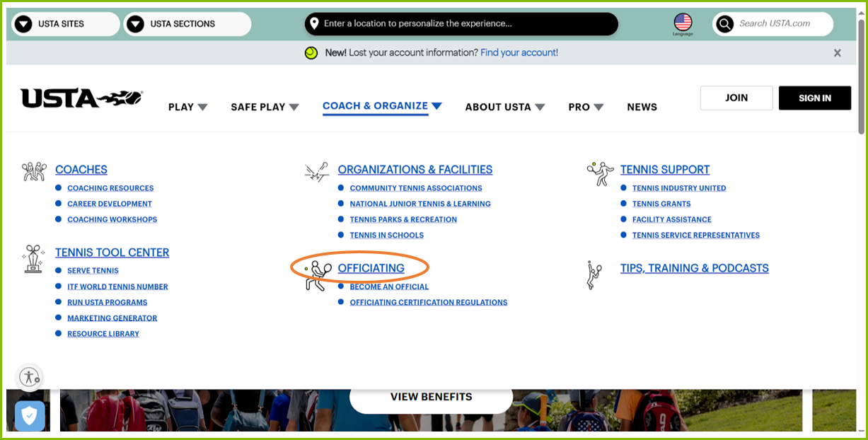Open Career Development
The image size is (868, 440).
[x=110, y=204]
